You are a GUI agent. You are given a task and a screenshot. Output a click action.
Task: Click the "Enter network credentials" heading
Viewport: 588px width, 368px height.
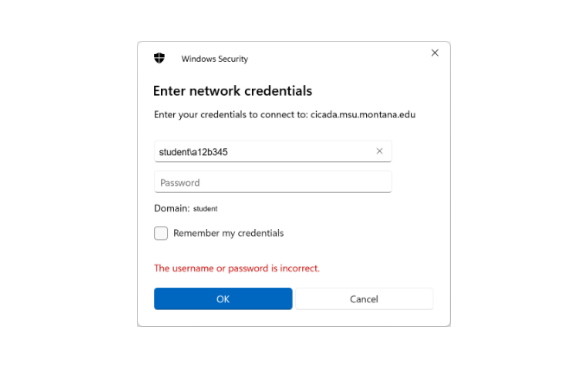click(x=233, y=91)
